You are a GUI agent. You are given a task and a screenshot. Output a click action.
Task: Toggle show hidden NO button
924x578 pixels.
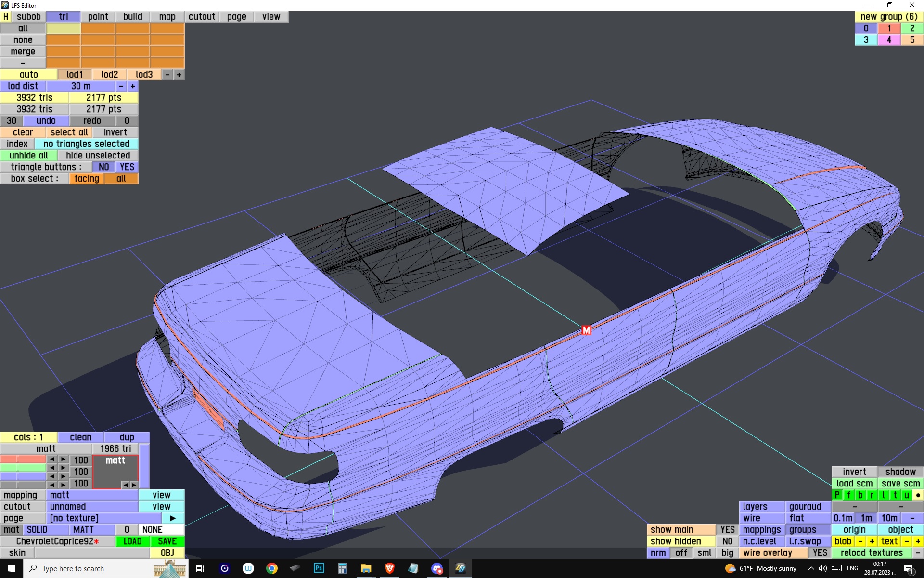coord(727,541)
